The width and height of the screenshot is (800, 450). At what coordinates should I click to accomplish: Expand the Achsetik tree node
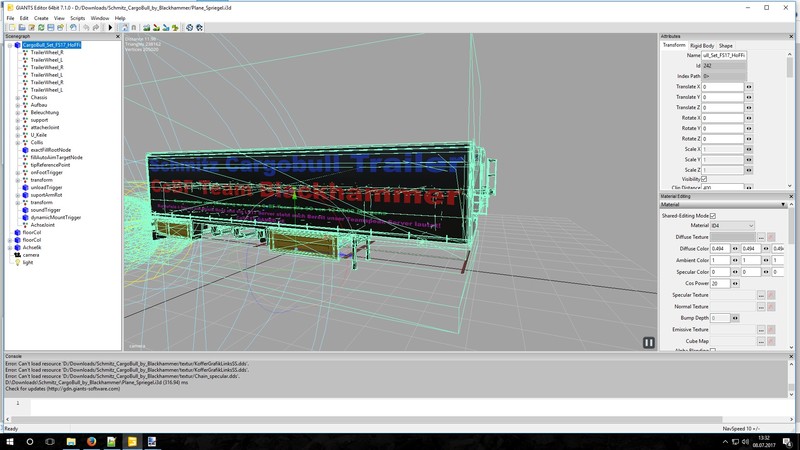coord(9,247)
